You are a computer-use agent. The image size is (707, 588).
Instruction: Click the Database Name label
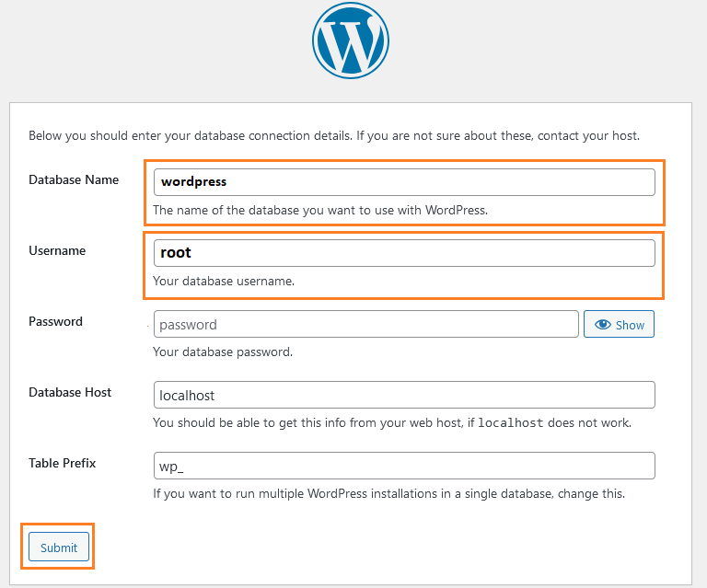pos(74,179)
